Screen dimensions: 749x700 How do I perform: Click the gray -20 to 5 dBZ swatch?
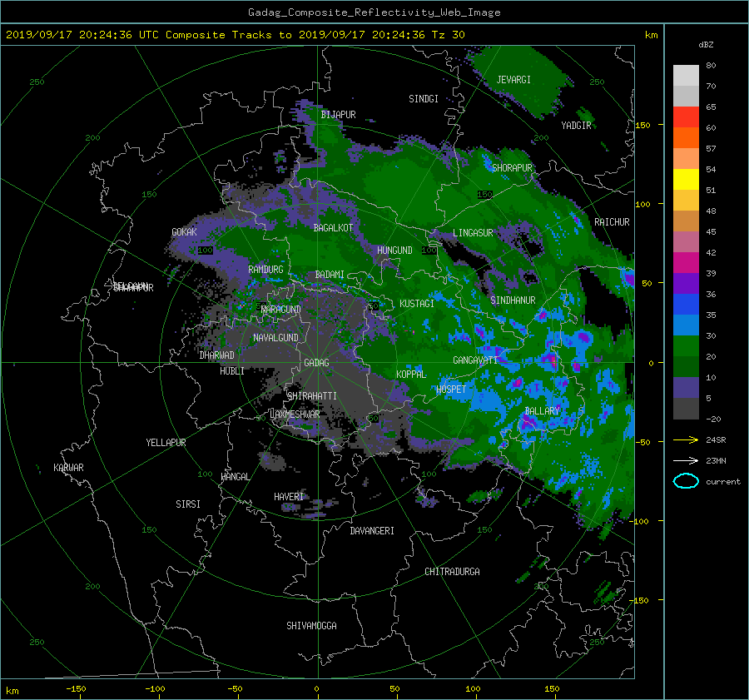click(686, 409)
